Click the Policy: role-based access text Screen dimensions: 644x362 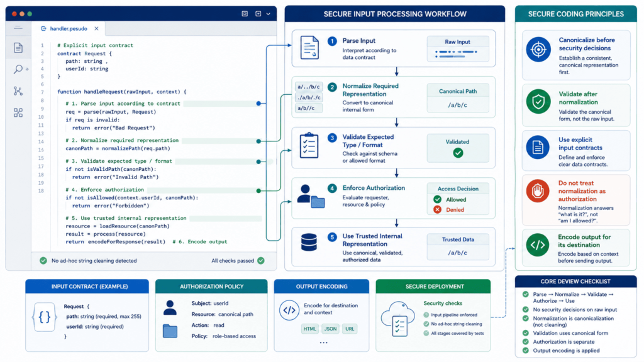click(223, 336)
